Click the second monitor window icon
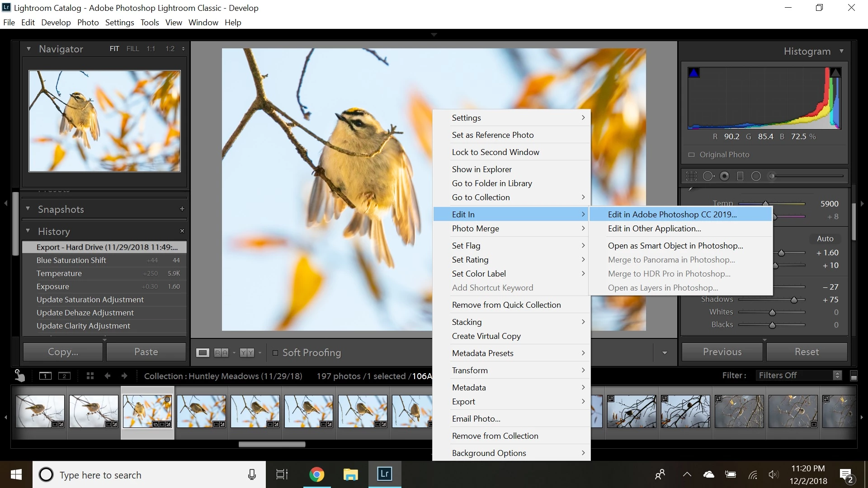The width and height of the screenshot is (868, 488). pyautogui.click(x=64, y=376)
